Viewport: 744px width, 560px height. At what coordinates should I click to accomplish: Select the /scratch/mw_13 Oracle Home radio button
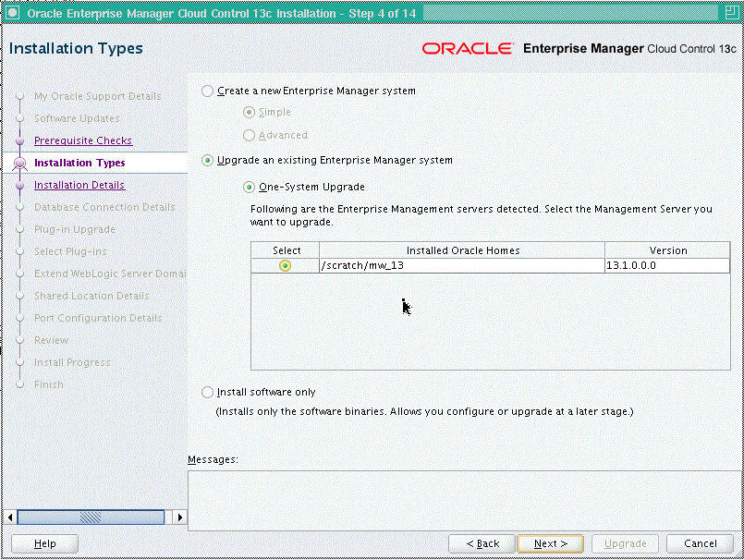tap(286, 266)
